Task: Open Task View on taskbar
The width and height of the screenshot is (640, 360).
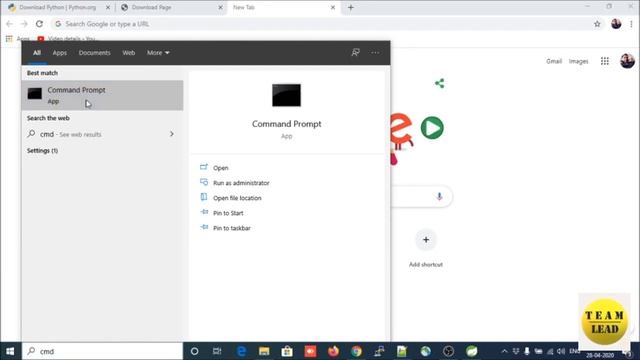Action: [x=217, y=351]
